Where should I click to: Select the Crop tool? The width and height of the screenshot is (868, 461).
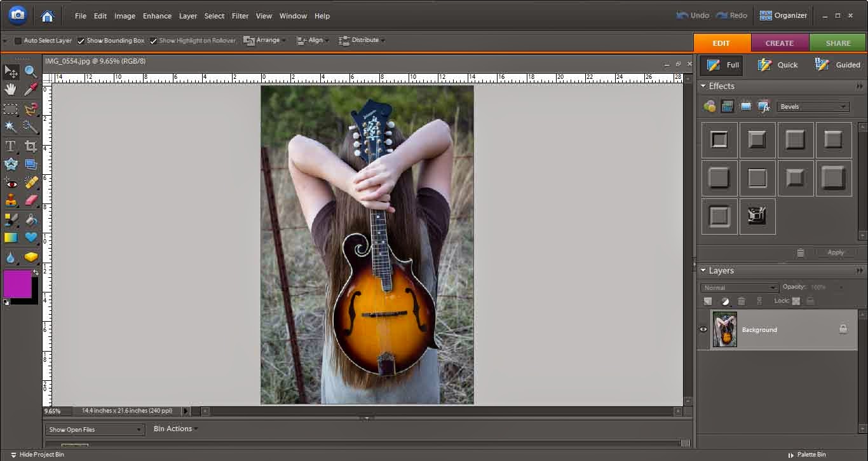pyautogui.click(x=31, y=146)
